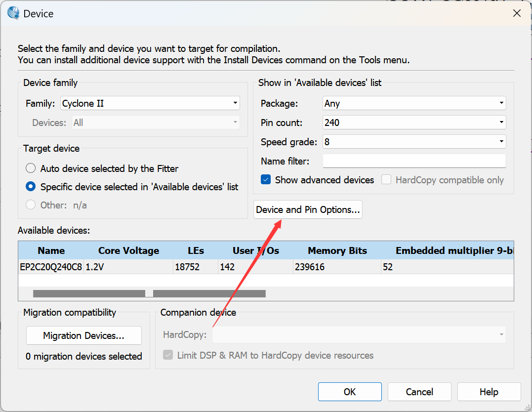Click the 142 User I/Os cell
The width and height of the screenshot is (532, 412).
256,267
